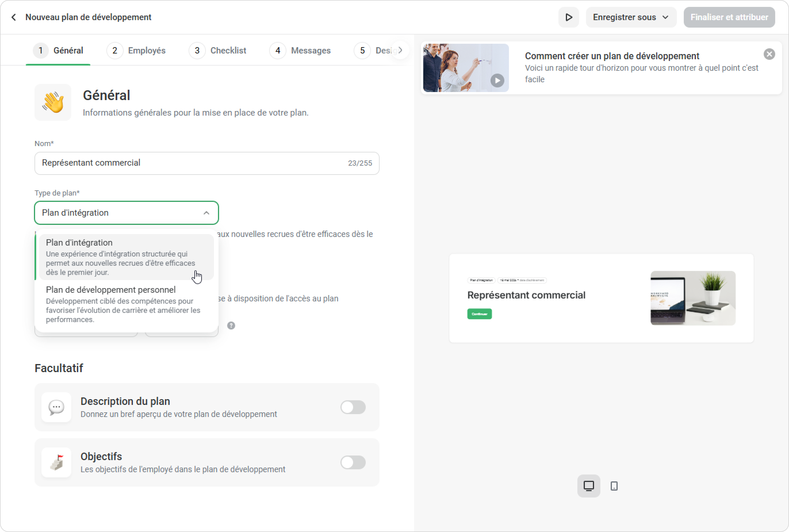789x532 pixels.
Task: Click the Facultatif section heading
Action: [59, 368]
